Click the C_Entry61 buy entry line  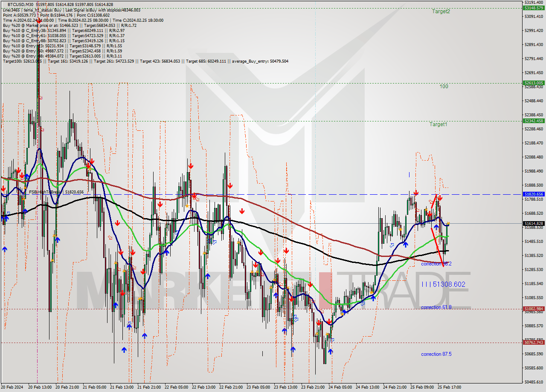pyautogui.click(x=64, y=35)
